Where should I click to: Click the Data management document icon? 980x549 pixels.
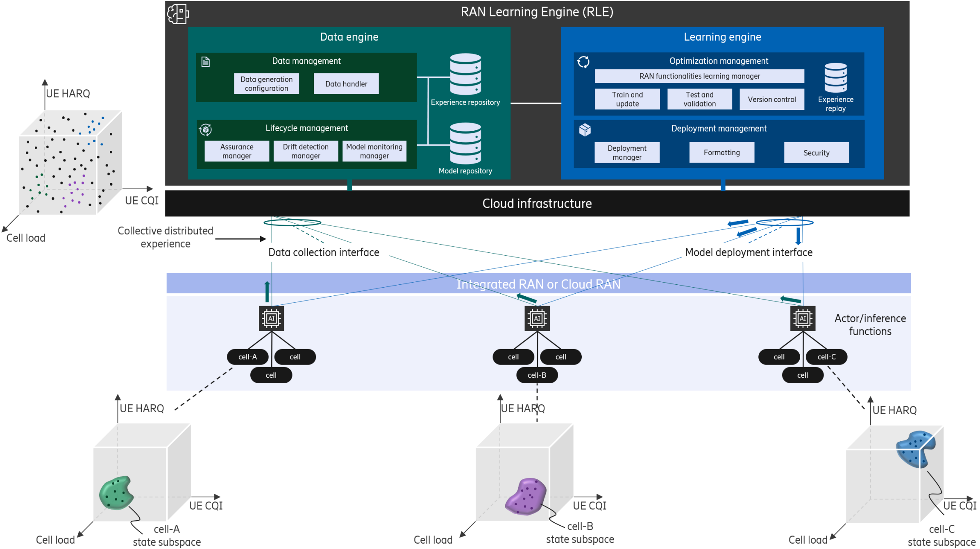click(x=206, y=62)
